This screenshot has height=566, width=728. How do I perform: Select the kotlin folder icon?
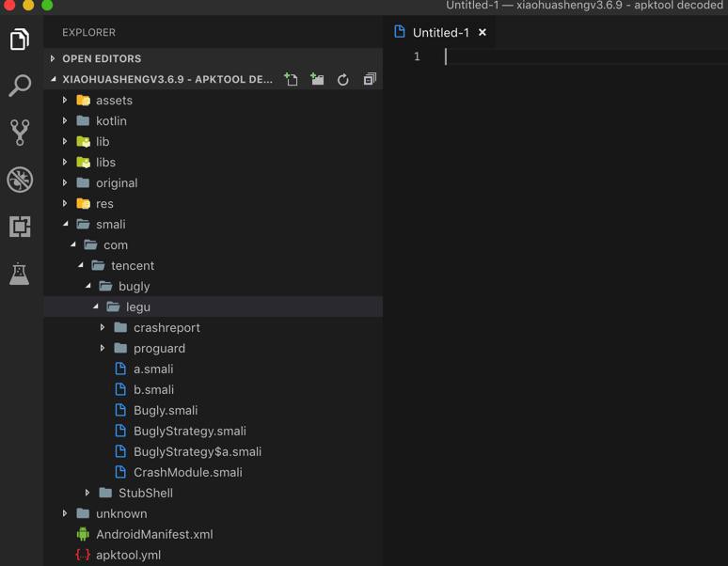click(83, 120)
